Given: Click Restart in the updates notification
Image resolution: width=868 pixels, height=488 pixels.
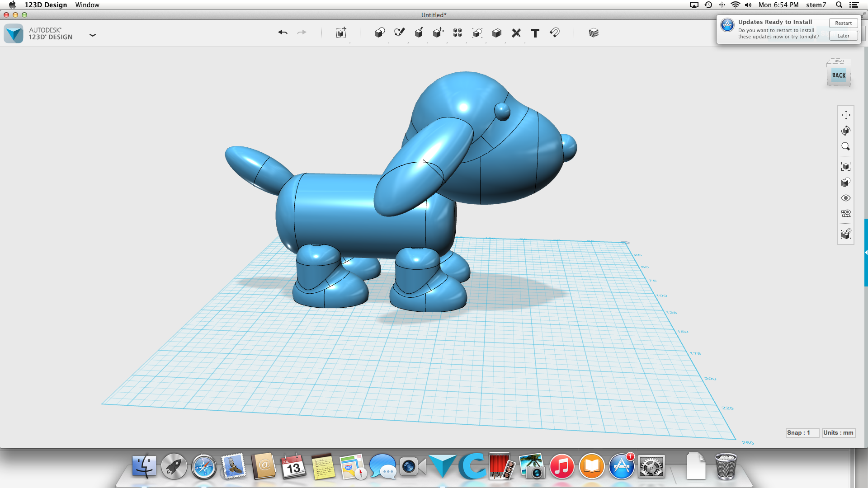Looking at the screenshot, I should 843,23.
